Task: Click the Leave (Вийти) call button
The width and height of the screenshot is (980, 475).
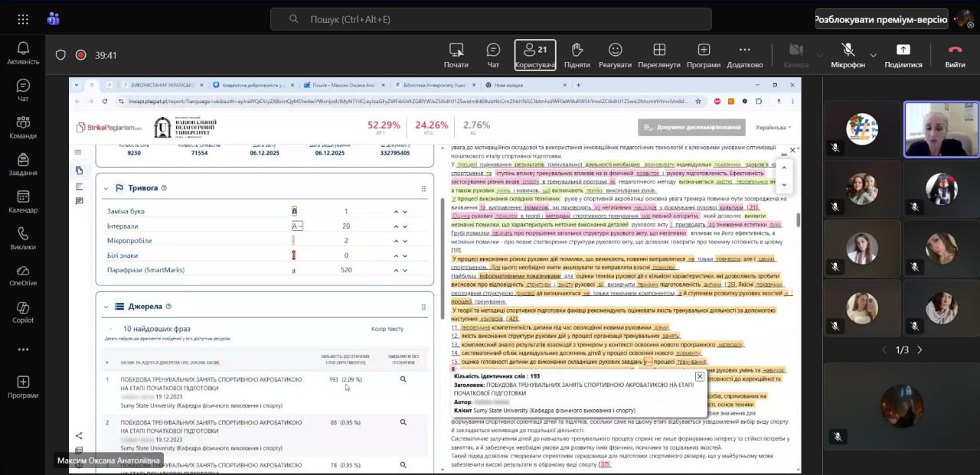Action: point(955,50)
